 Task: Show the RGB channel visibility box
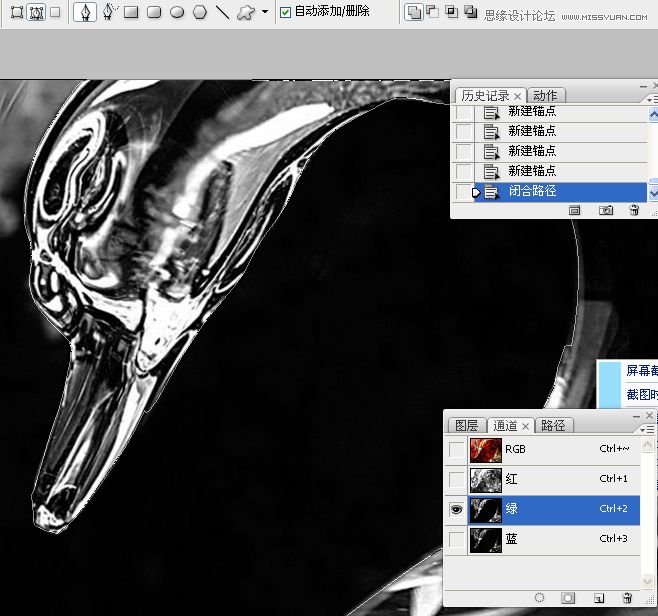tap(457, 449)
